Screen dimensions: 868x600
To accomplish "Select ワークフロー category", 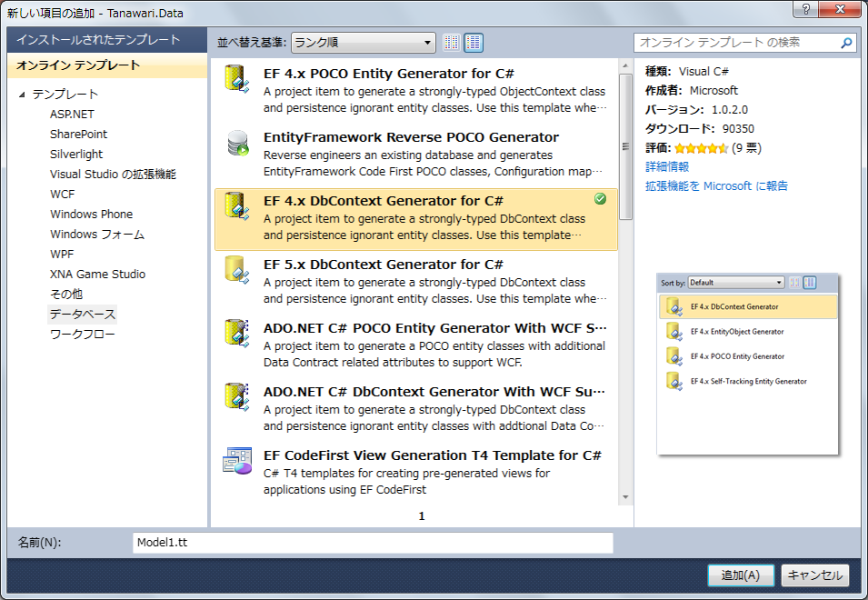I will 83,335.
